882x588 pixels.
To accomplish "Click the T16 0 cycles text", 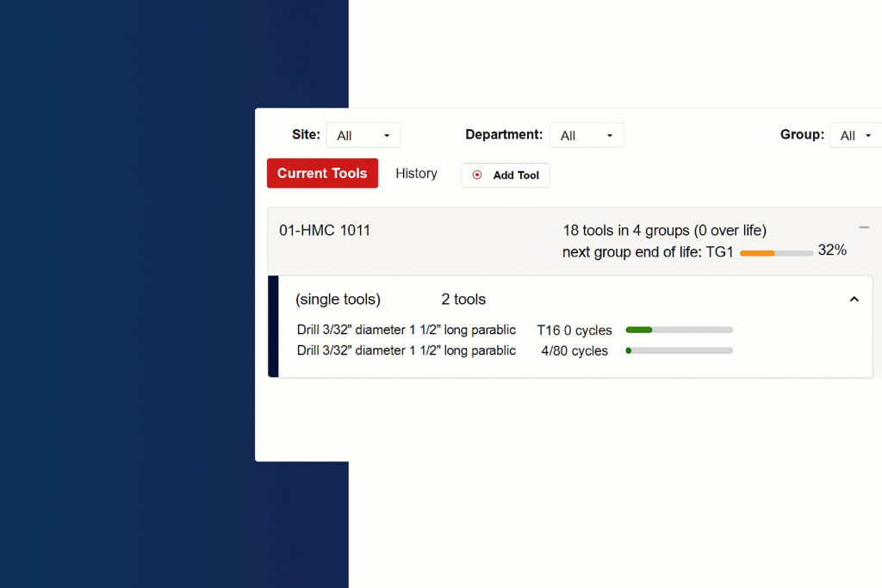I will coord(574,331).
